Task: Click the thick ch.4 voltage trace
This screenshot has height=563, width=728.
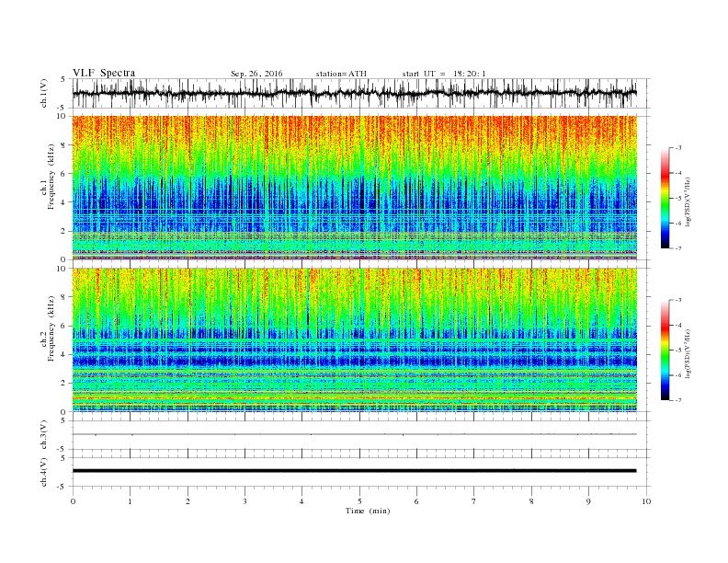Action: click(x=355, y=471)
